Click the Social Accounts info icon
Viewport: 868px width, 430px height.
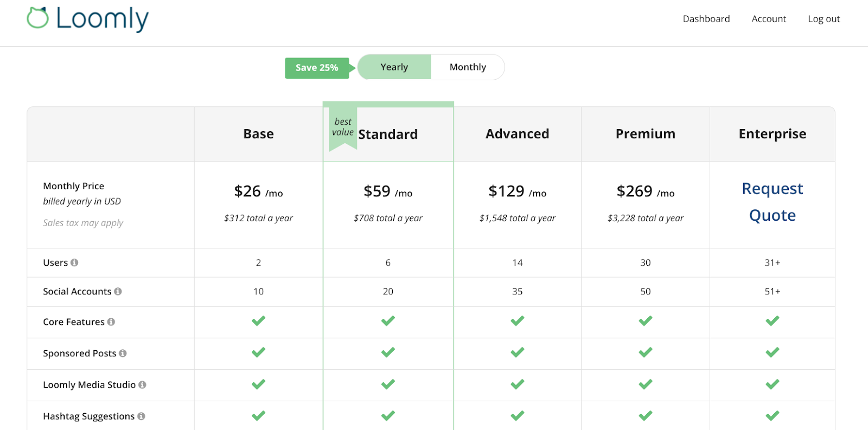click(118, 291)
